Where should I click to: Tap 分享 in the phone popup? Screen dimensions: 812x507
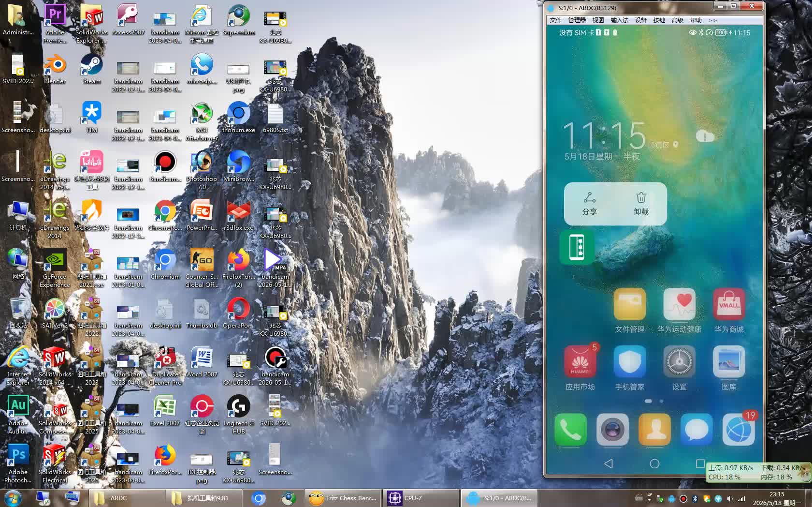point(589,204)
